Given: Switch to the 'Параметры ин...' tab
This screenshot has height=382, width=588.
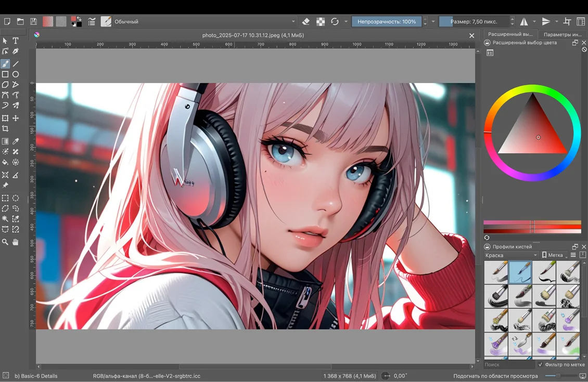Looking at the screenshot, I should [563, 34].
